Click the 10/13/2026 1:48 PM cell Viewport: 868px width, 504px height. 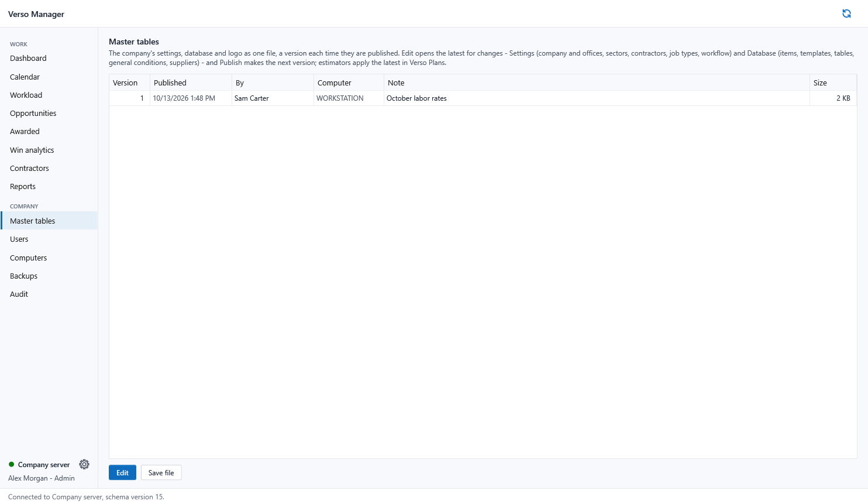191,98
